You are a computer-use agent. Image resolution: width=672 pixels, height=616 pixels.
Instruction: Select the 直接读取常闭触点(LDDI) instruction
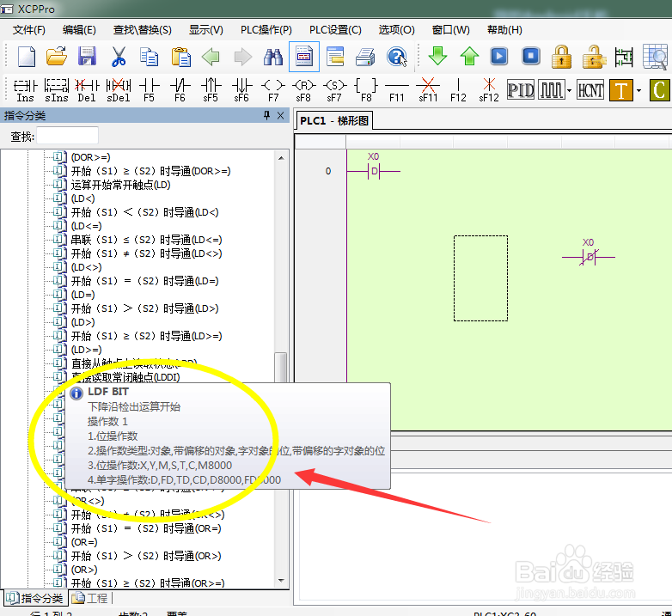[125, 377]
